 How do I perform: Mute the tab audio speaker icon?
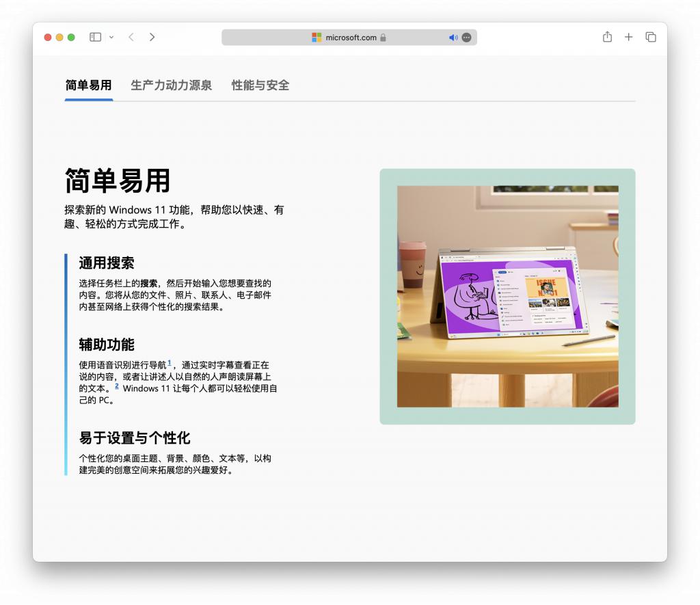point(453,38)
